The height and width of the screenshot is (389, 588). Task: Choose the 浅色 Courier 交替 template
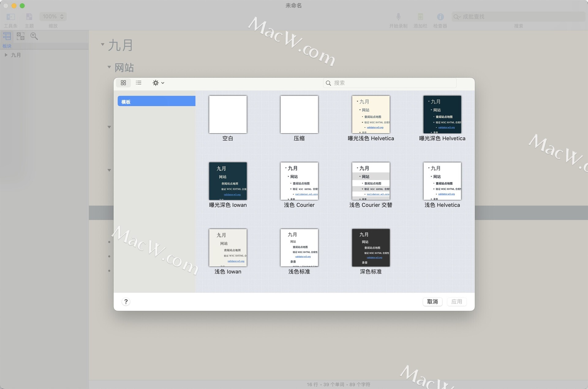[x=371, y=181]
